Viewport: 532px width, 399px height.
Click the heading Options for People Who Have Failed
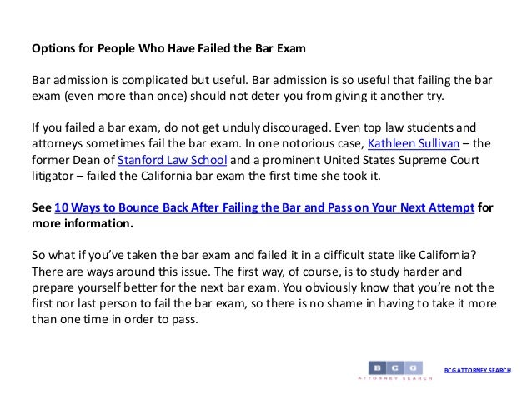(x=168, y=48)
